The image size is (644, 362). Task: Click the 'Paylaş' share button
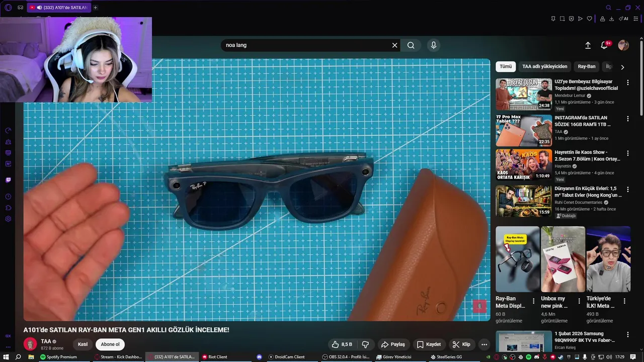tap(393, 344)
